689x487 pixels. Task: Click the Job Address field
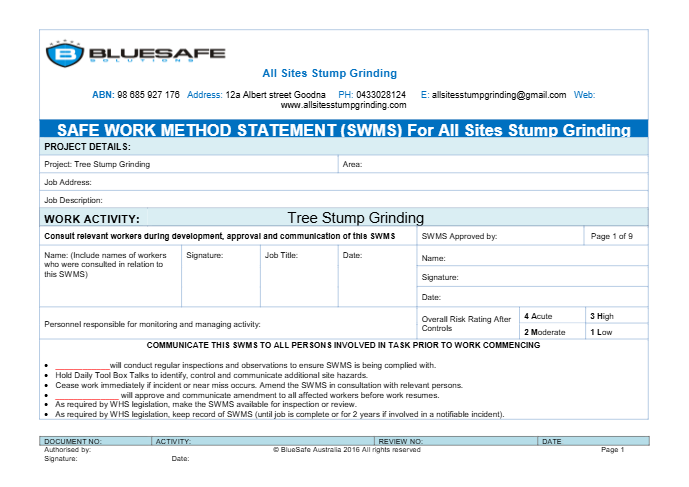point(344,182)
